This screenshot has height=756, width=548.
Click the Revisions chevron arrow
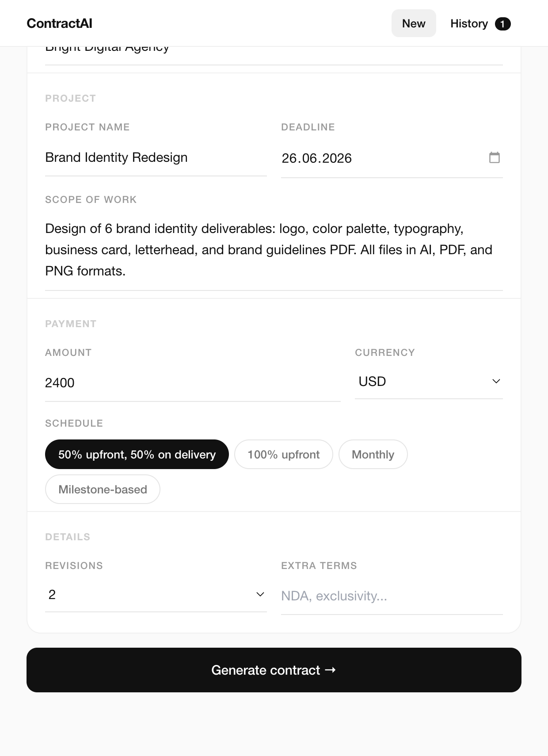[260, 594]
